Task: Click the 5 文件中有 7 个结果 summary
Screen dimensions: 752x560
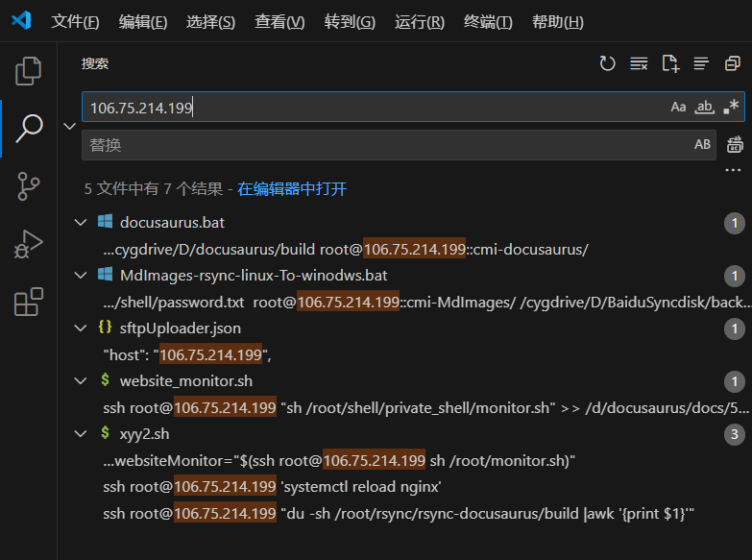Action: click(154, 188)
